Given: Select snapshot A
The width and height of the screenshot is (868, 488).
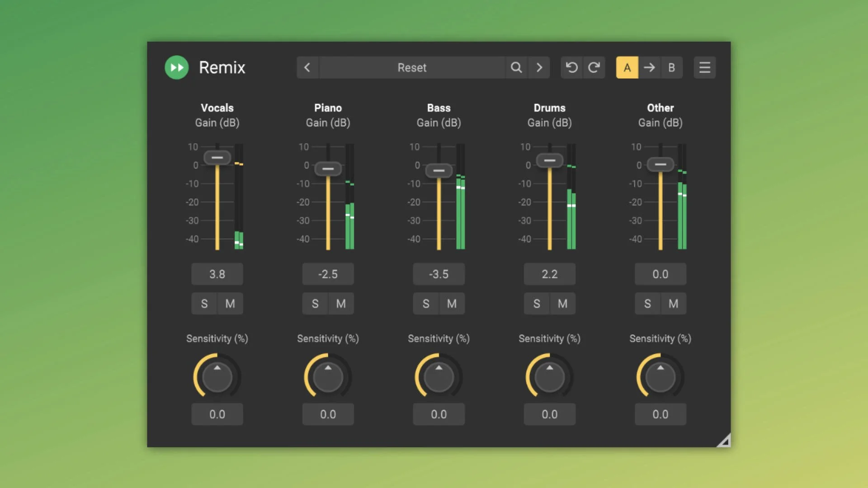Looking at the screenshot, I should (x=627, y=67).
